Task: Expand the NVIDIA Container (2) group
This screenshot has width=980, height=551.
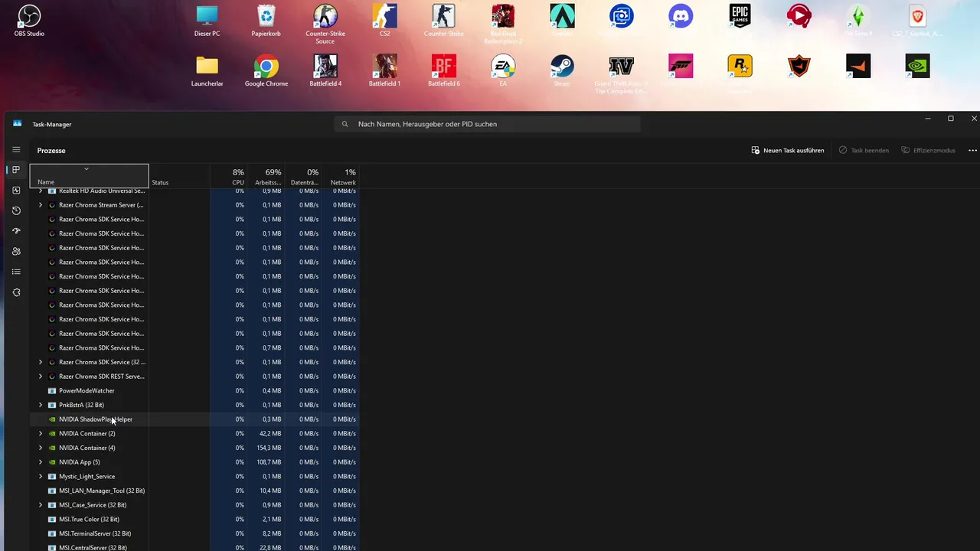Action: [41, 433]
